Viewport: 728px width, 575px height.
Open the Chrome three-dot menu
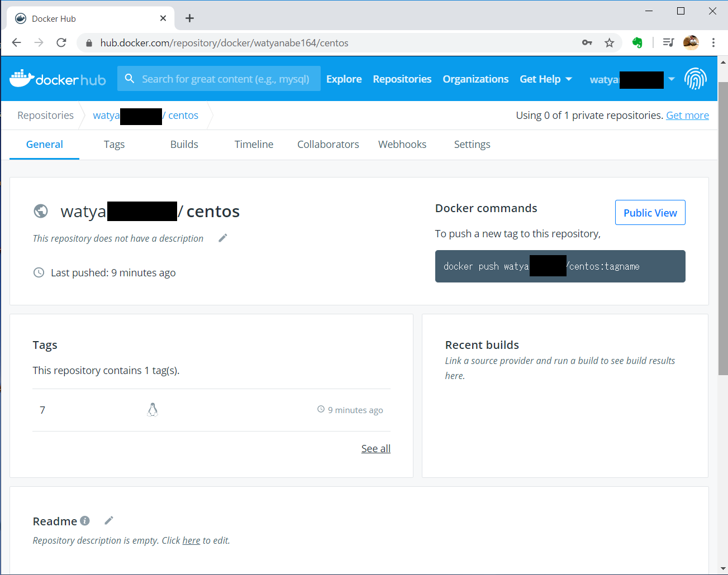click(713, 42)
